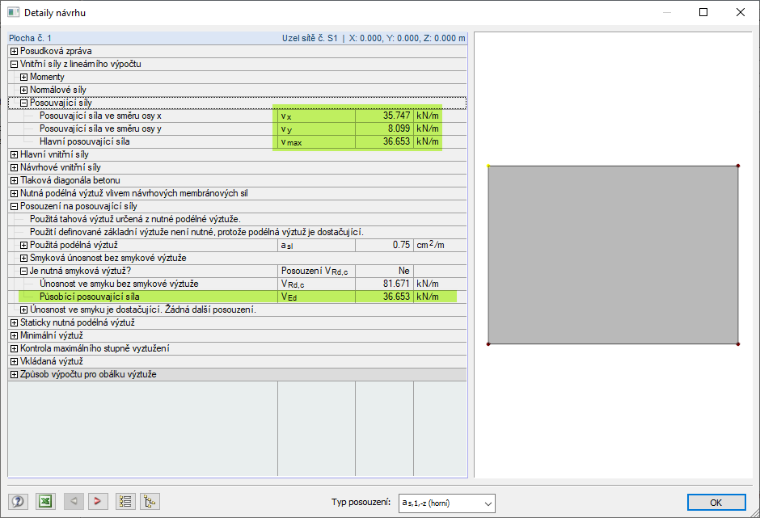The image size is (760, 518).
Task: Select row Posouvající síla ve směru osy x
Action: tap(238, 116)
